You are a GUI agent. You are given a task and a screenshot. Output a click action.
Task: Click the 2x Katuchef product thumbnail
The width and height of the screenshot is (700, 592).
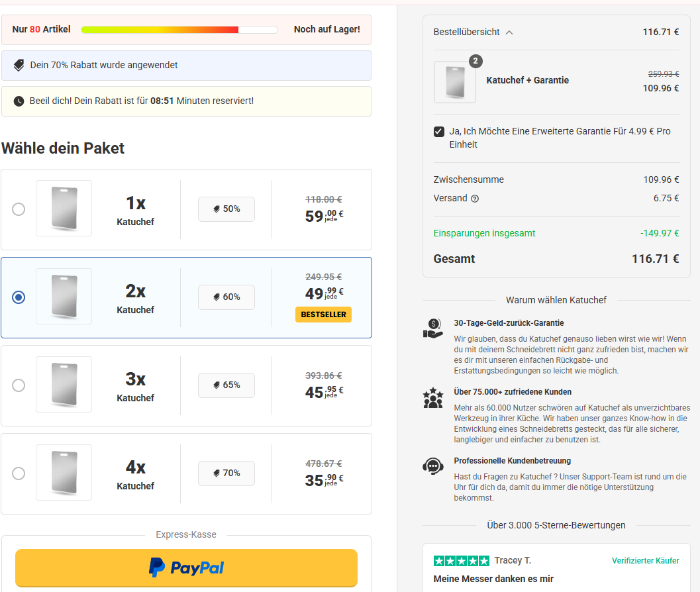click(x=64, y=296)
